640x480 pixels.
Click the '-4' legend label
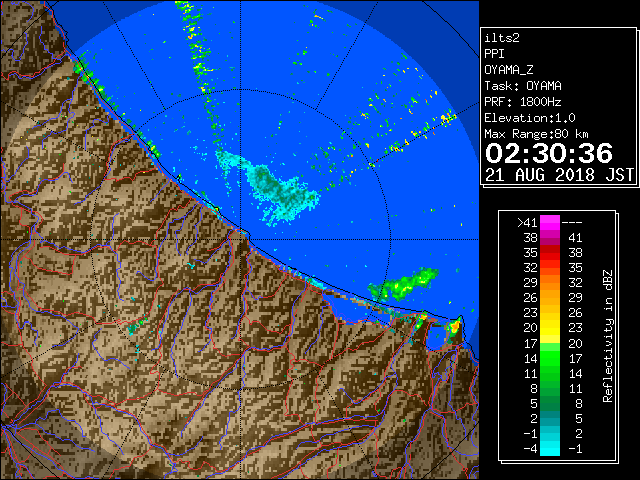coord(530,448)
